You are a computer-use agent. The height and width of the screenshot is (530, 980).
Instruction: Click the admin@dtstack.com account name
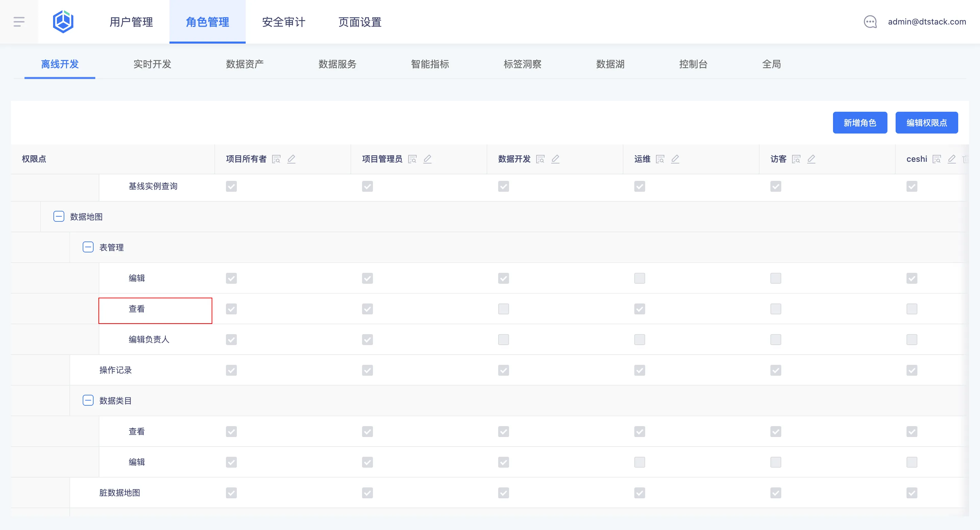[927, 22]
